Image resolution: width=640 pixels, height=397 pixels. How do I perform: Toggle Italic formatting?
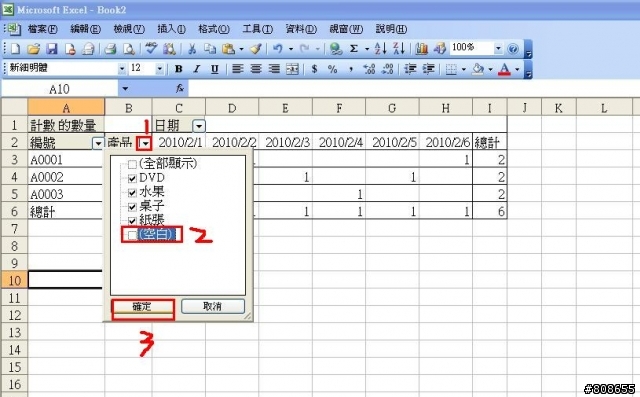point(197,69)
